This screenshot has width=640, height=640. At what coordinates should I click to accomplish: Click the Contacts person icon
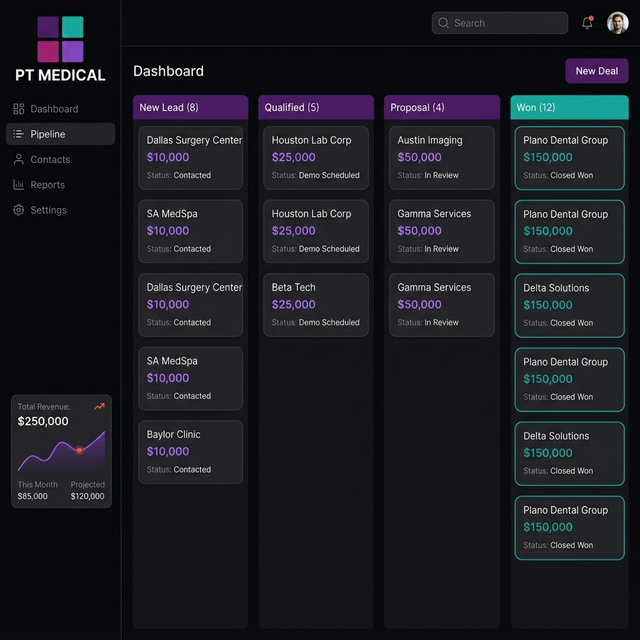pos(19,159)
